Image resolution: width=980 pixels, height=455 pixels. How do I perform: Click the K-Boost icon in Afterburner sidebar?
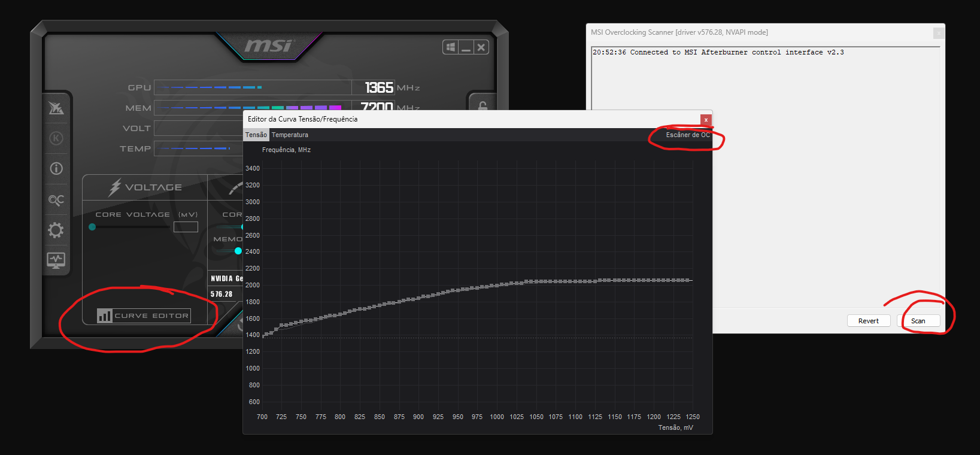(x=56, y=138)
